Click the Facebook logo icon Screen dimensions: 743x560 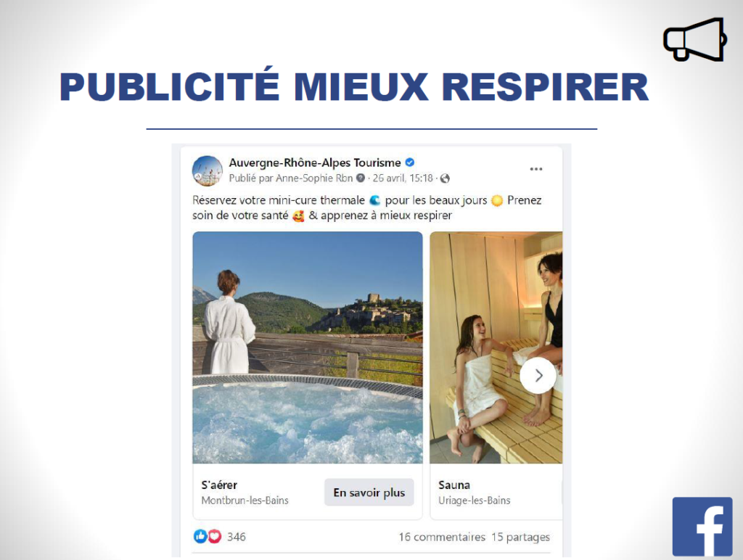pyautogui.click(x=702, y=527)
